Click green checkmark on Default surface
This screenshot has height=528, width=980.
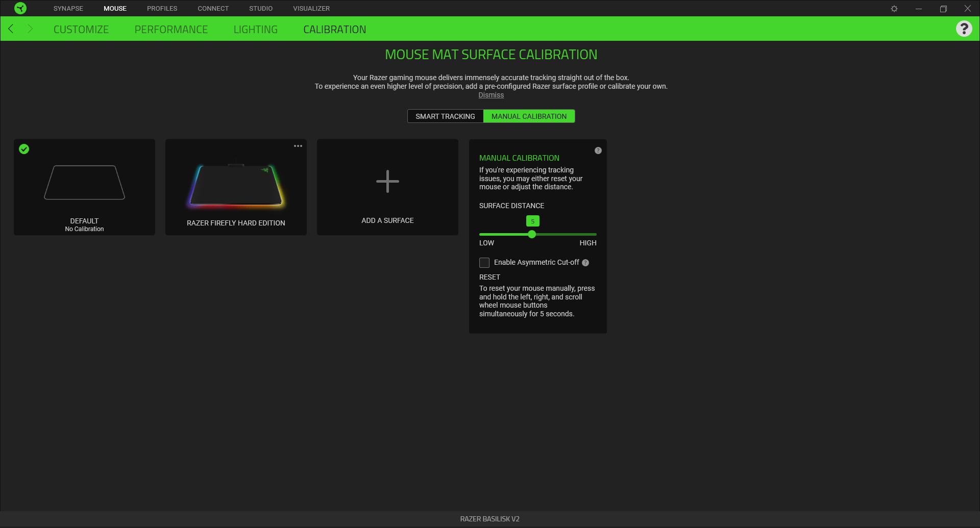point(24,149)
